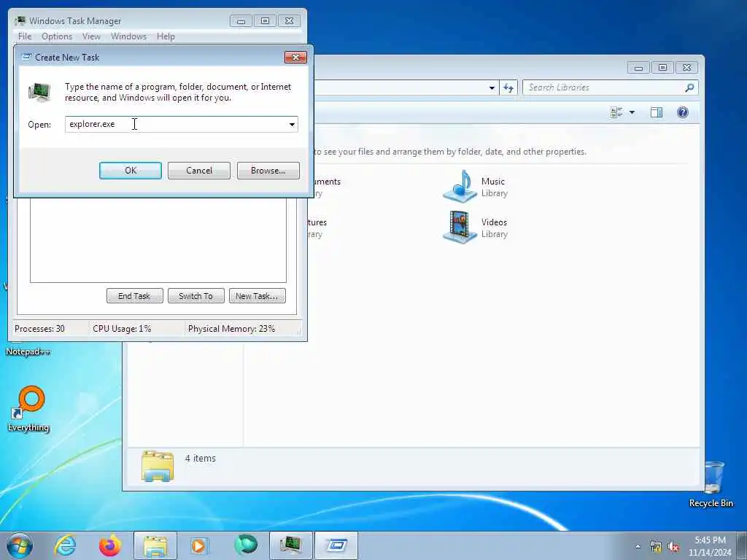Open the view options dropdown arrow

632,112
